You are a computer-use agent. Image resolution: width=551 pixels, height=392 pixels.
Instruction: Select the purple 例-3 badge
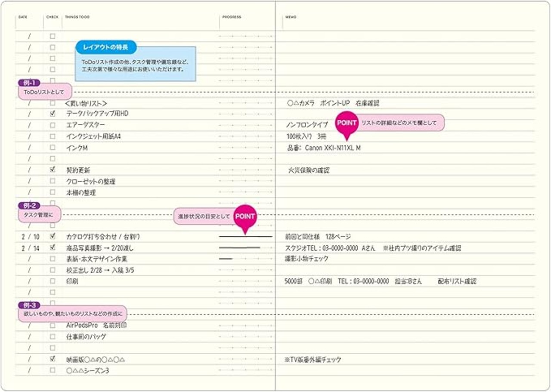pos(29,305)
